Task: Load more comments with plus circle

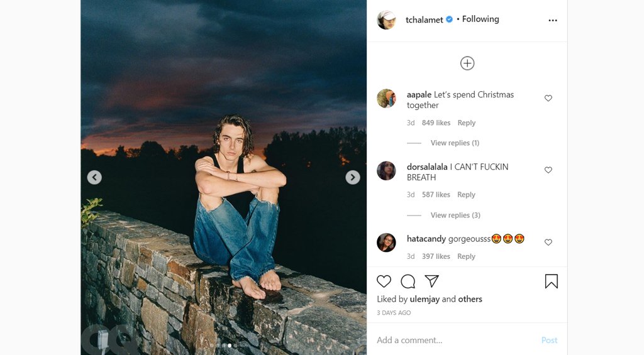Action: click(x=467, y=63)
